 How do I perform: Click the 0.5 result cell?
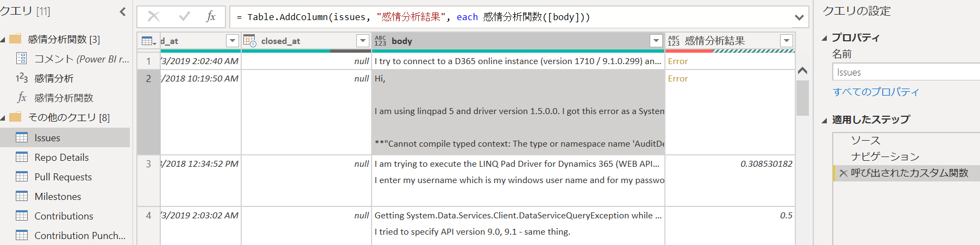coord(730,226)
